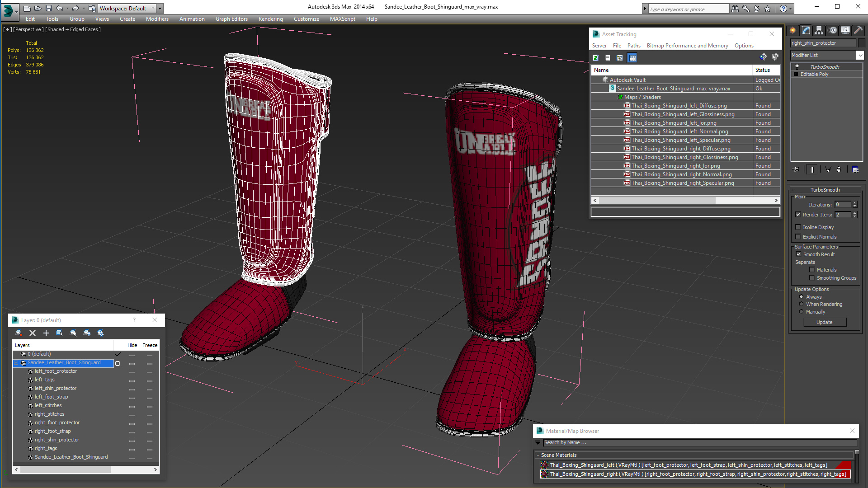Collapse the Scene Materials group

pyautogui.click(x=538, y=455)
